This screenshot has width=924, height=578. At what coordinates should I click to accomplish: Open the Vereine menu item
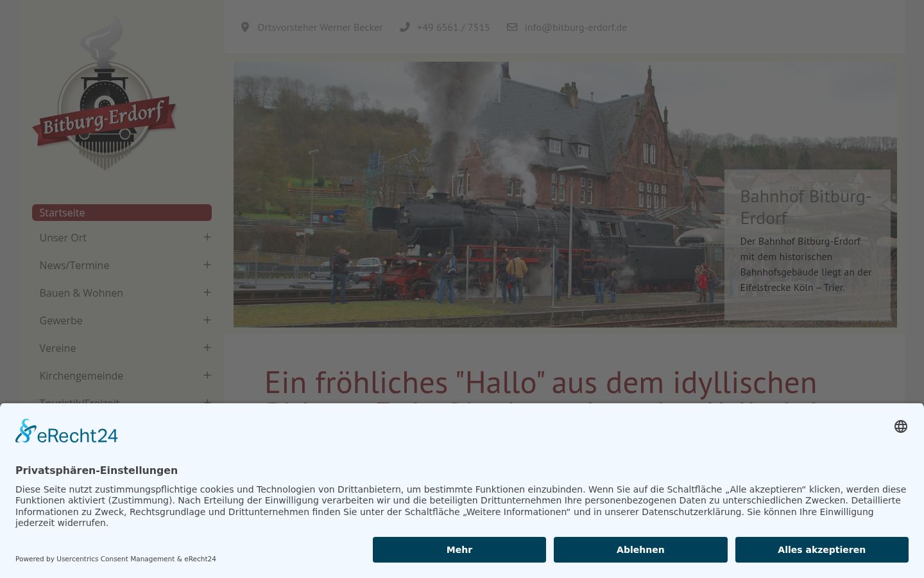point(58,348)
